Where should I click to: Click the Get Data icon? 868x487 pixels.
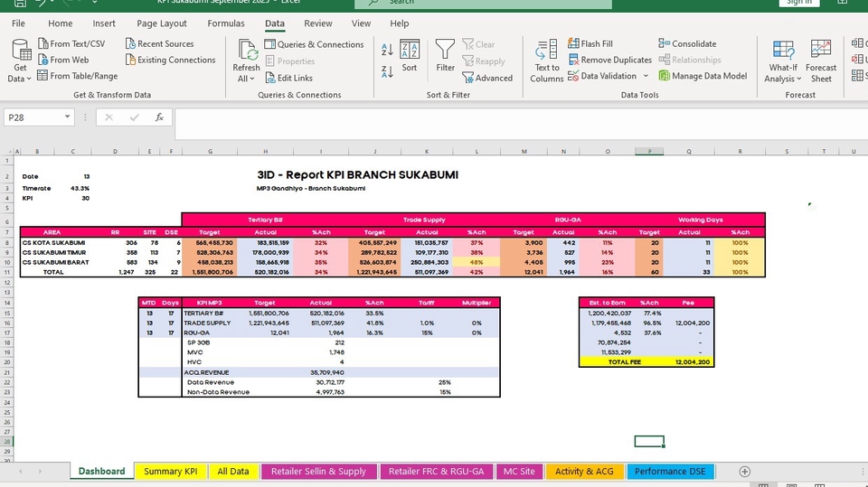pos(20,51)
